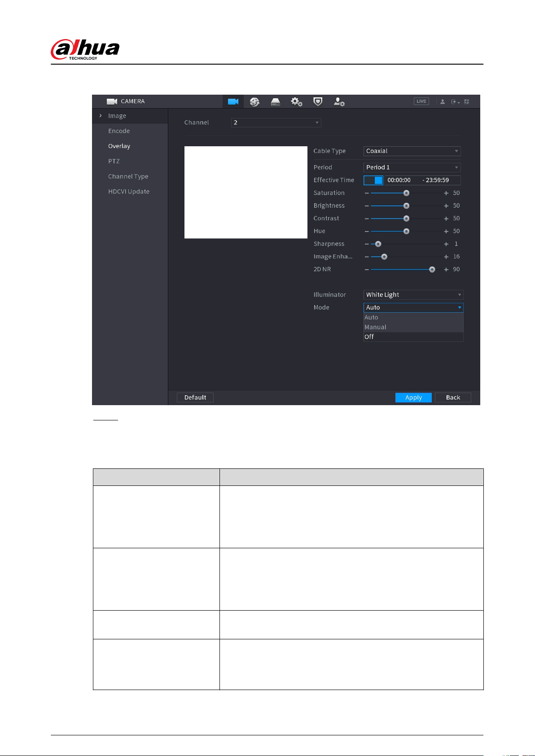The width and height of the screenshot is (535, 756).
Task: Increase Image Enhancement with plus icon
Action: tap(446, 257)
